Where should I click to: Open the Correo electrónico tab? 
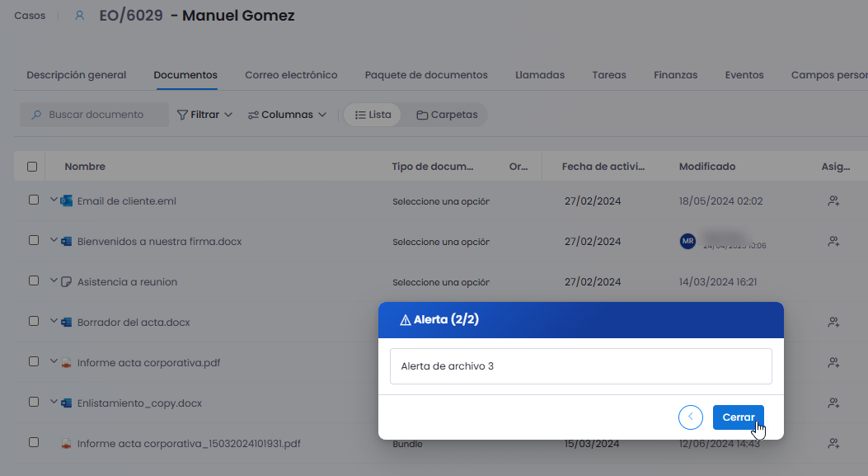[x=291, y=75]
